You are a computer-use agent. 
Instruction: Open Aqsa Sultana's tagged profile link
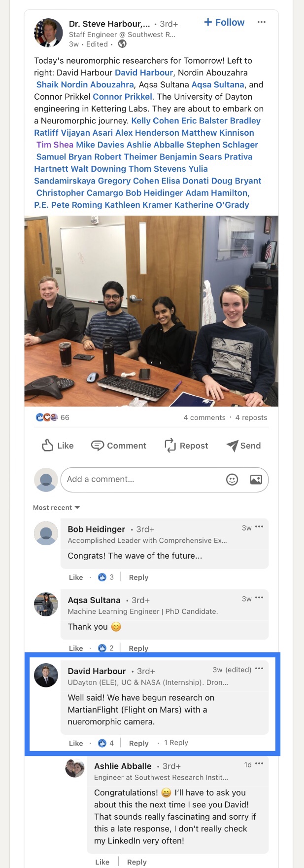(x=218, y=85)
